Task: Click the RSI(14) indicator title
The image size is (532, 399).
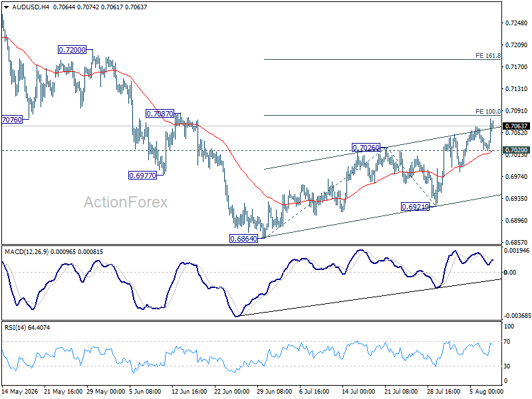Action: pyautogui.click(x=15, y=327)
